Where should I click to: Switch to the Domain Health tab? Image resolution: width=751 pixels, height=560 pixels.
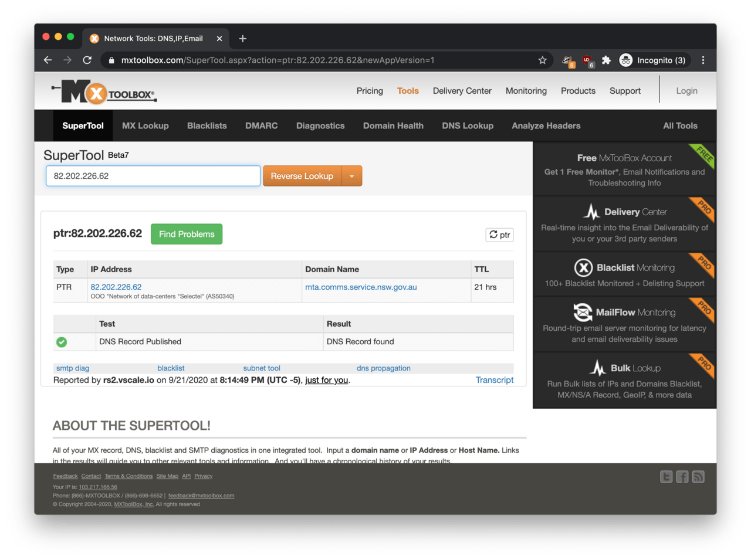pyautogui.click(x=393, y=125)
